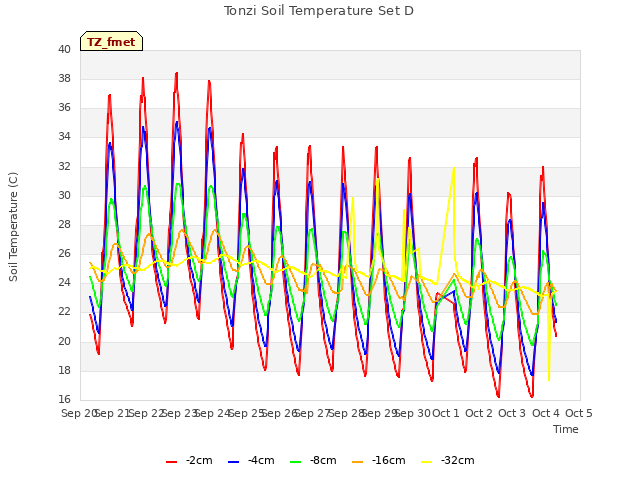Select the -32cm legend label
The width and height of the screenshot is (640, 480).
[x=458, y=460]
